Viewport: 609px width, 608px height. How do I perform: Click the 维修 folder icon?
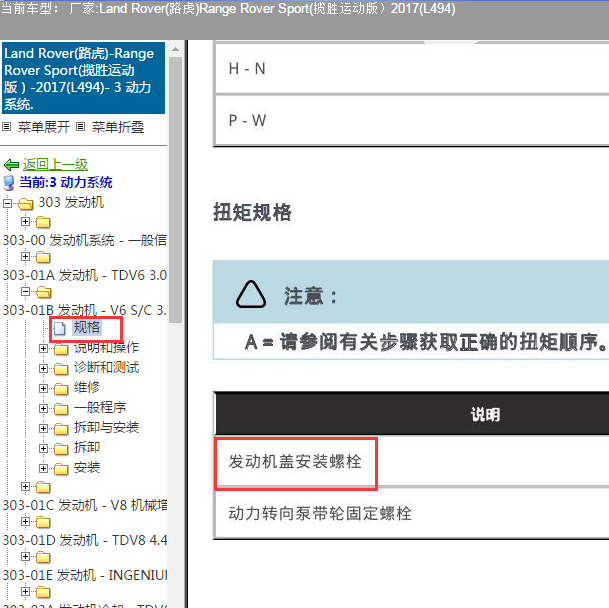click(61, 389)
